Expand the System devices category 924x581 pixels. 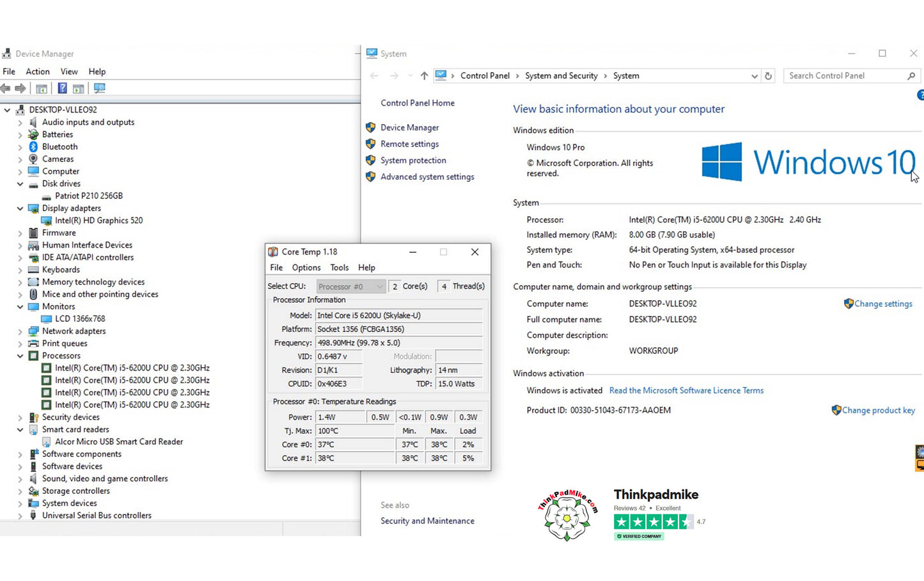pos(20,503)
